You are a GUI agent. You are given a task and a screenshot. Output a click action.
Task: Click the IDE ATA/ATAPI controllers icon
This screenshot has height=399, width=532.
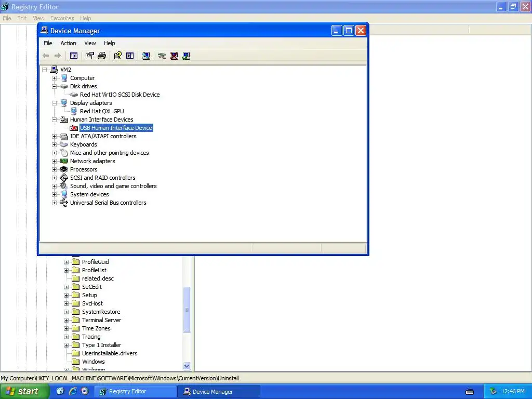coord(64,137)
